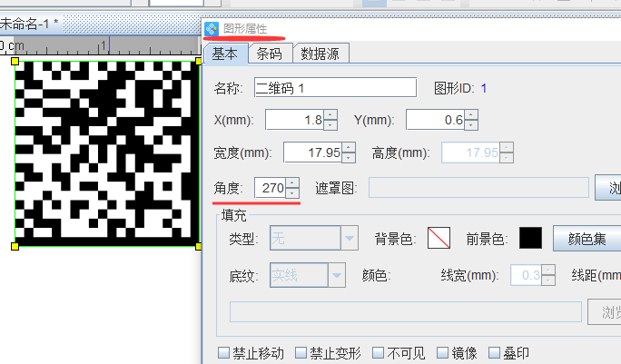The image size is (621, 364).
Task: Click the top-left yellow selection handle
Action: pyautogui.click(x=15, y=60)
